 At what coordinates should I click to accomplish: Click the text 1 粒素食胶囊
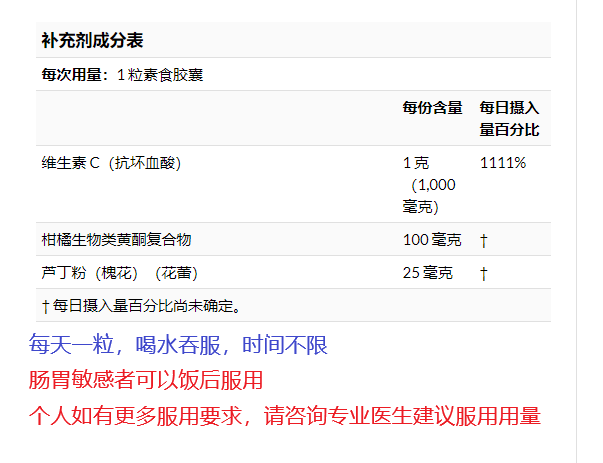click(160, 75)
